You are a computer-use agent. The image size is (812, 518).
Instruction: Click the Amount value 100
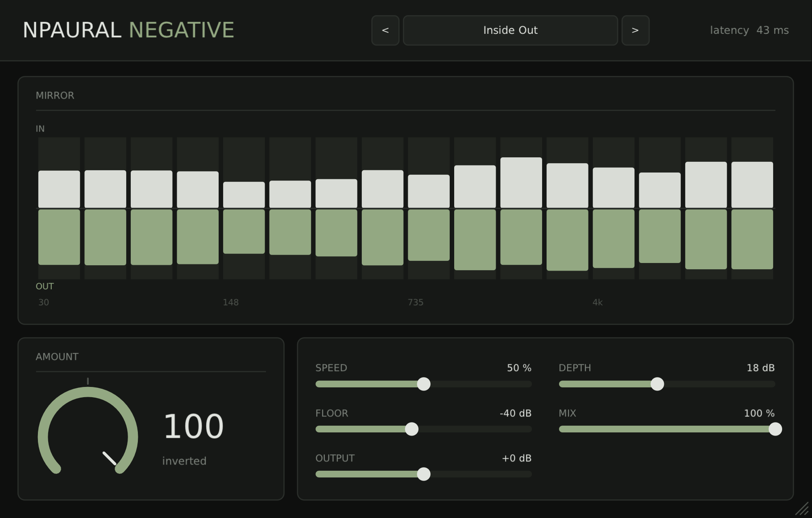click(194, 427)
